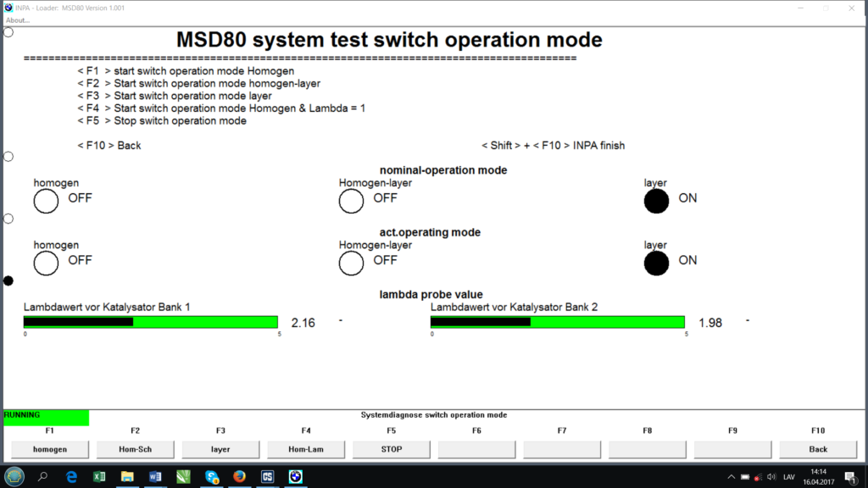The height and width of the screenshot is (488, 868).
Task: Click Bank 2 lambda value bar
Action: click(558, 322)
